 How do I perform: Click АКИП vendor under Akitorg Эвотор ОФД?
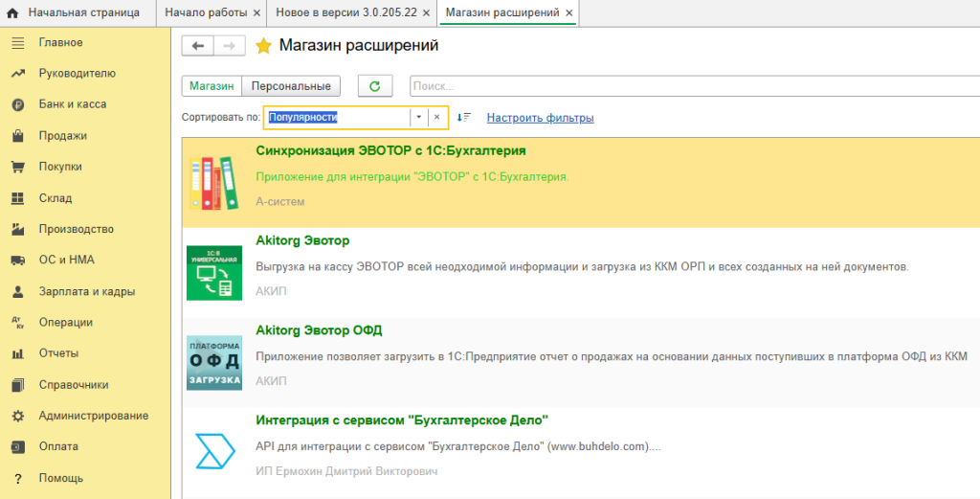(271, 381)
